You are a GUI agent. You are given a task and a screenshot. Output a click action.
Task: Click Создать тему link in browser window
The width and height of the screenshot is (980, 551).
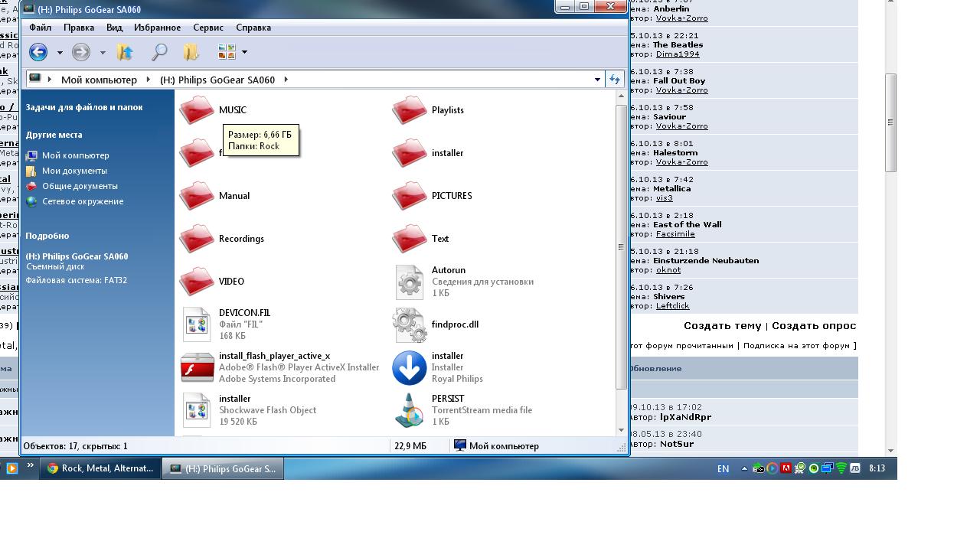click(722, 325)
